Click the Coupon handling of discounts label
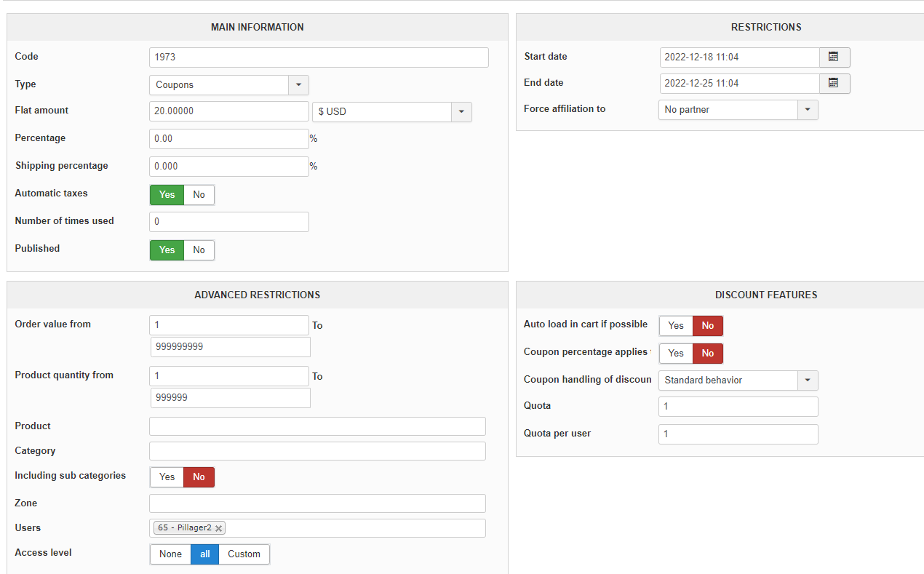The image size is (924, 574). (588, 380)
